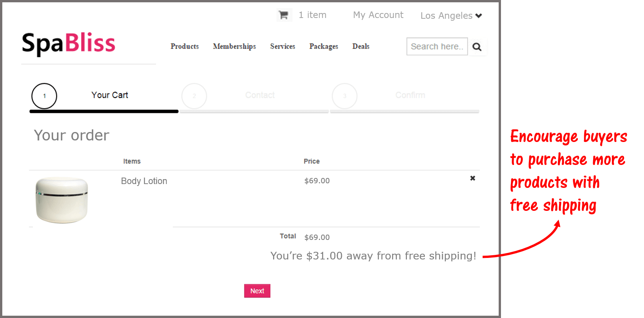Click inside the Search here field
The width and height of the screenshot is (644, 318).
point(437,46)
